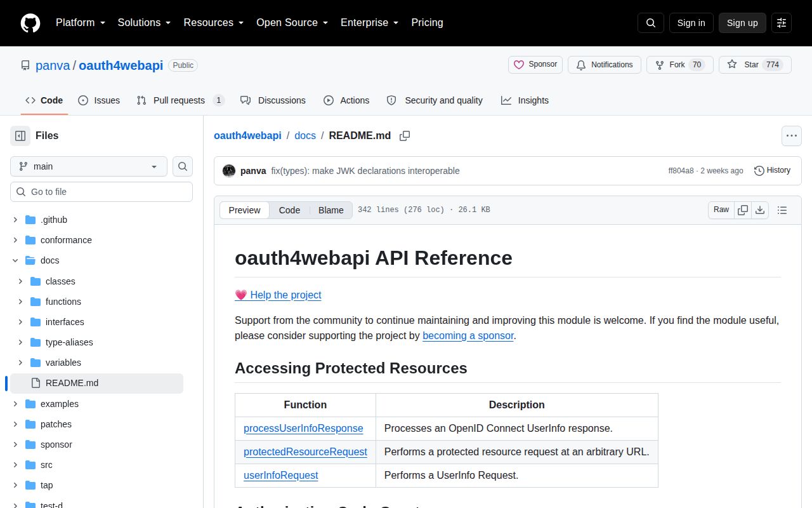Open the protectedResourceRequest function link
This screenshot has width=812, height=508.
coord(305,451)
